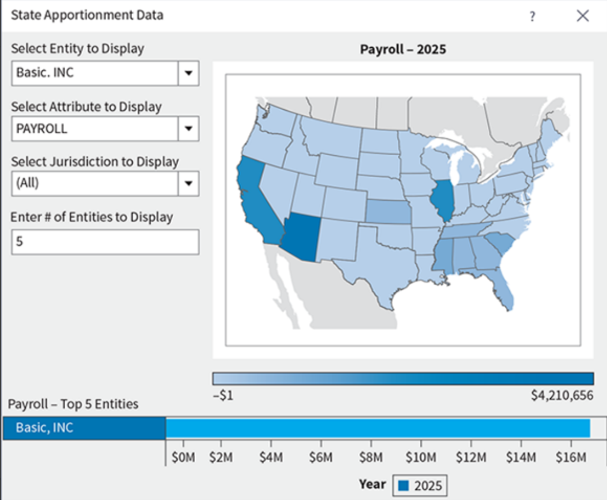607x500 pixels.
Task: Click the help question mark icon
Action: click(532, 16)
